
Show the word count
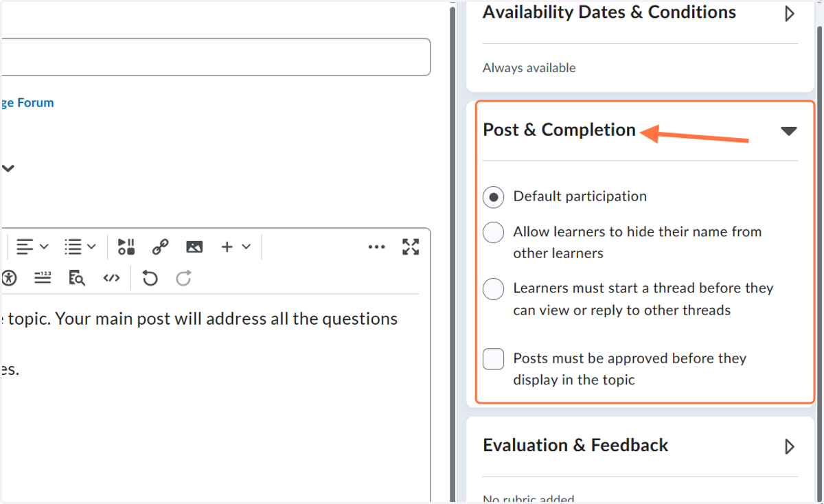click(x=43, y=278)
